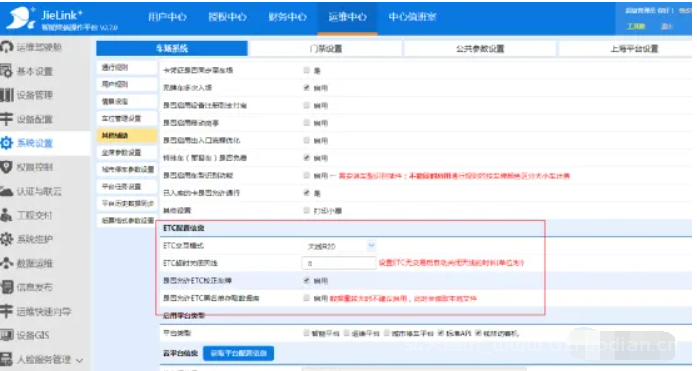The height and width of the screenshot is (371, 697).
Task: Expand the 人脸服务管理 sidebar chevron
Action: pyautogui.click(x=80, y=360)
